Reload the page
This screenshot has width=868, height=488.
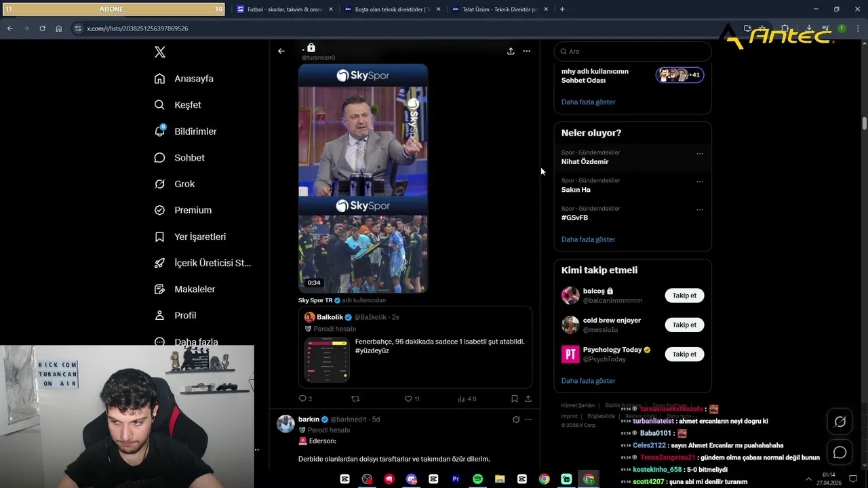(x=42, y=28)
